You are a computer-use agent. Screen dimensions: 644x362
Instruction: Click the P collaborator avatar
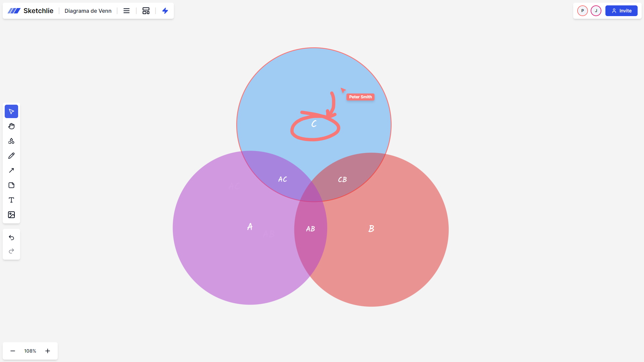582,10
